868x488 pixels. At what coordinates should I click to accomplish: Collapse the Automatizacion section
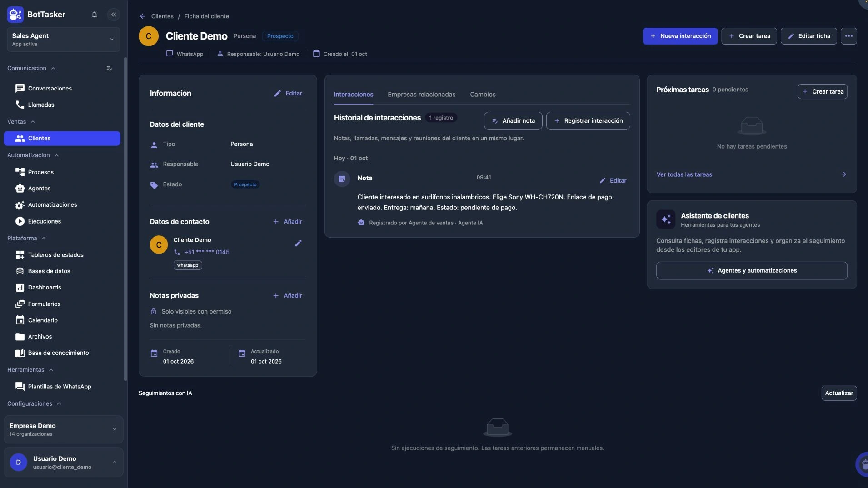pos(33,155)
